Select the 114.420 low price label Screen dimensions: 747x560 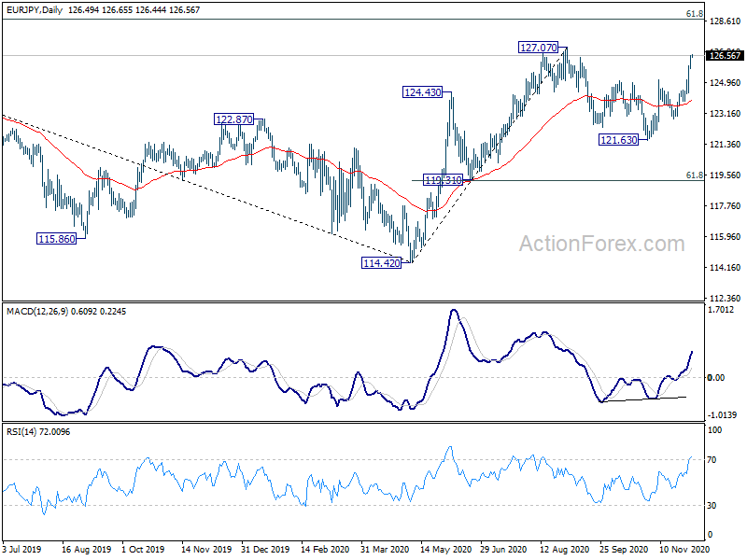pos(382,263)
